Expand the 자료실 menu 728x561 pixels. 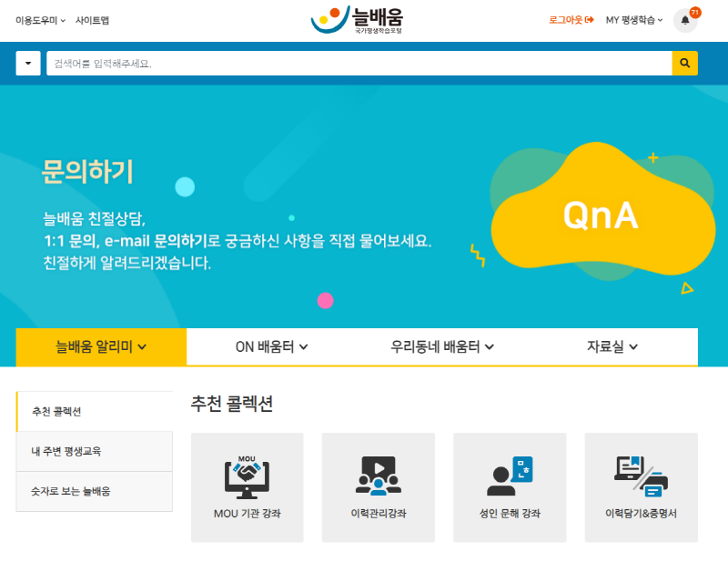(x=612, y=346)
